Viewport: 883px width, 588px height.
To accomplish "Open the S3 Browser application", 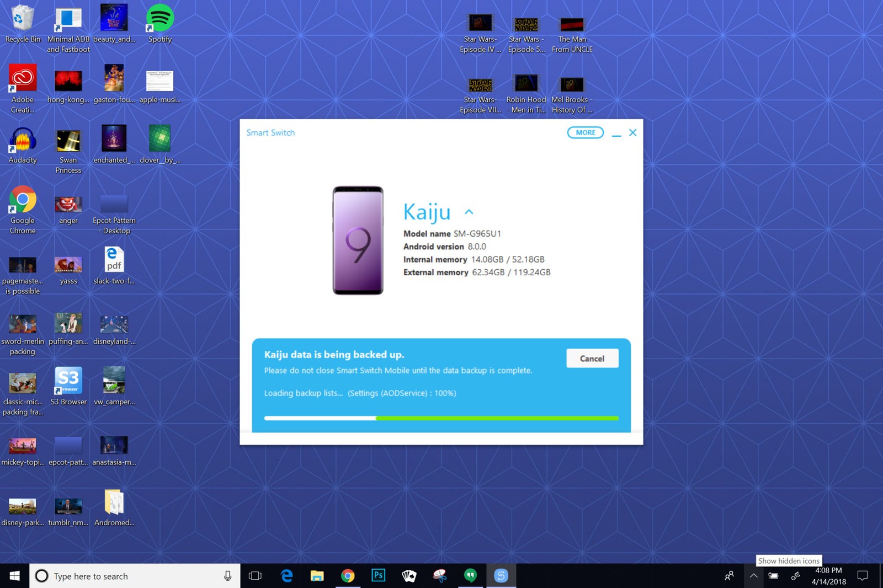I will [68, 381].
